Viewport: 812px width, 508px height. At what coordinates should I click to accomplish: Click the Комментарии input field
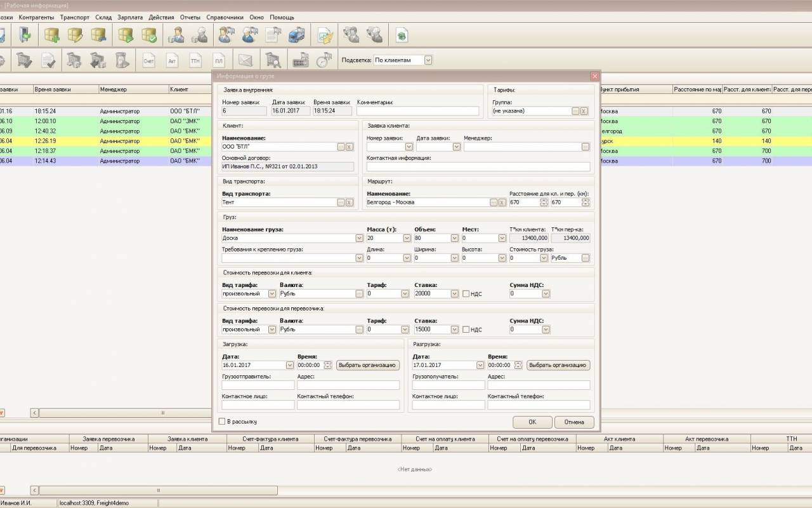pyautogui.click(x=417, y=110)
